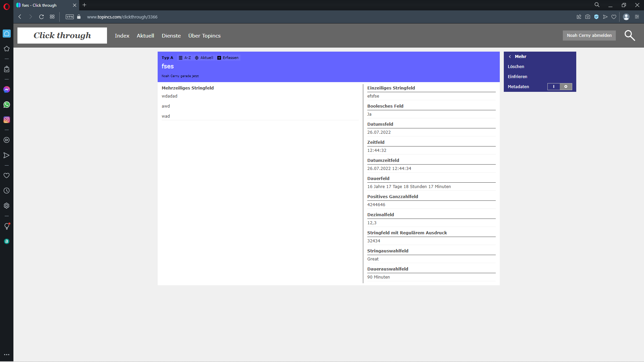
Task: Expand Opera sidebar three-dots menu
Action: [x=7, y=355]
